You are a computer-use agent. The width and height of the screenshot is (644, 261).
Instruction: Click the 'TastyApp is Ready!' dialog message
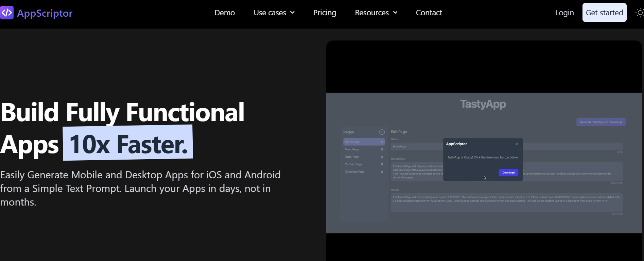tap(483, 157)
